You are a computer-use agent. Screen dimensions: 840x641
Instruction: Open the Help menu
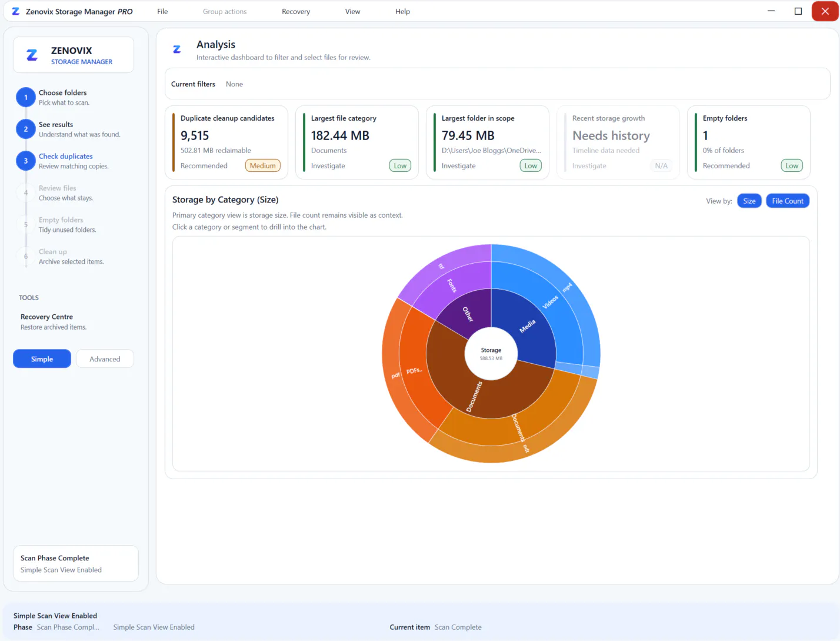pos(402,12)
